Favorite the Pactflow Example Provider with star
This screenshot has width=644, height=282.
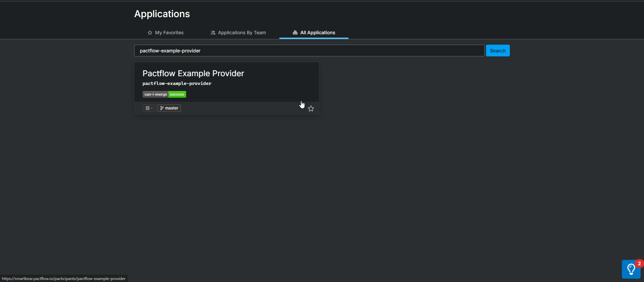pyautogui.click(x=311, y=108)
